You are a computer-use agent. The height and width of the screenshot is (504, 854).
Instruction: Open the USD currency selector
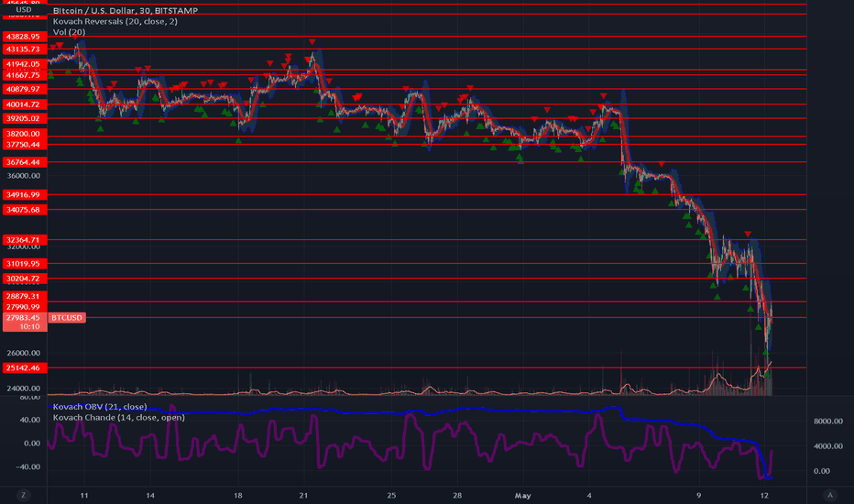click(x=24, y=10)
